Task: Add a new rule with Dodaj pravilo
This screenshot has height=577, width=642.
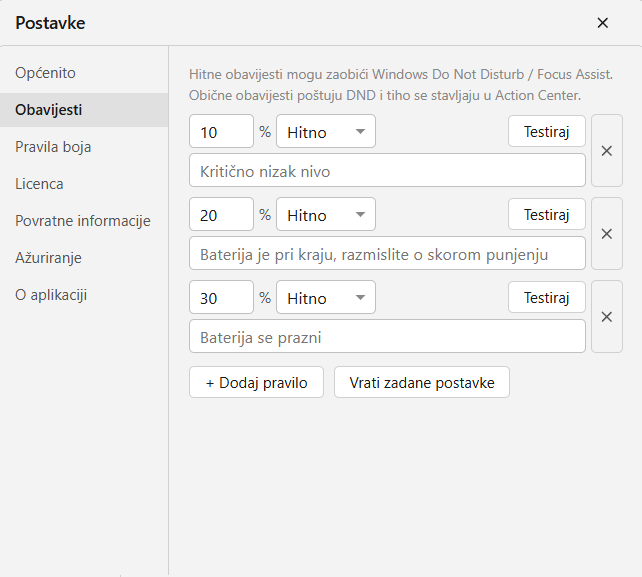Action: (x=256, y=382)
